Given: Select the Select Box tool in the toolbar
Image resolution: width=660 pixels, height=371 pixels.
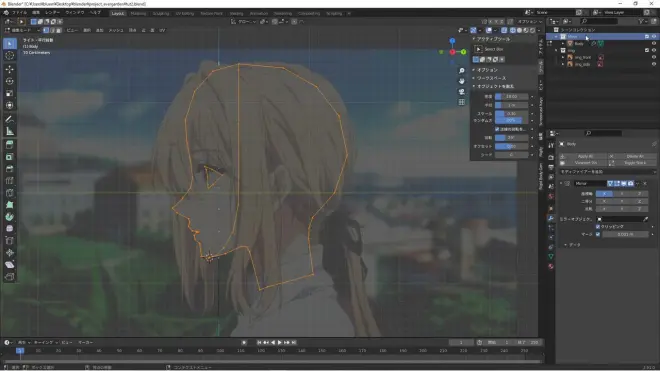Looking at the screenshot, I should tap(10, 43).
